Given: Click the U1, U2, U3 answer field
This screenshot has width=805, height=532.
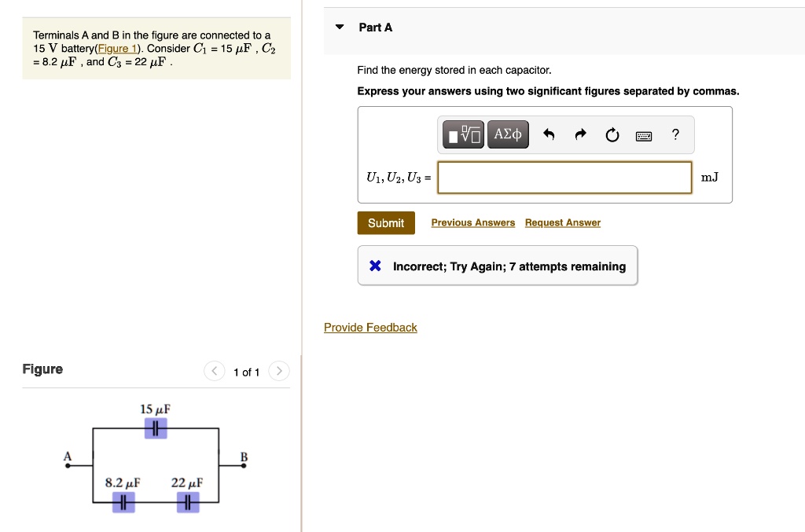Looking at the screenshot, I should pyautogui.click(x=564, y=177).
